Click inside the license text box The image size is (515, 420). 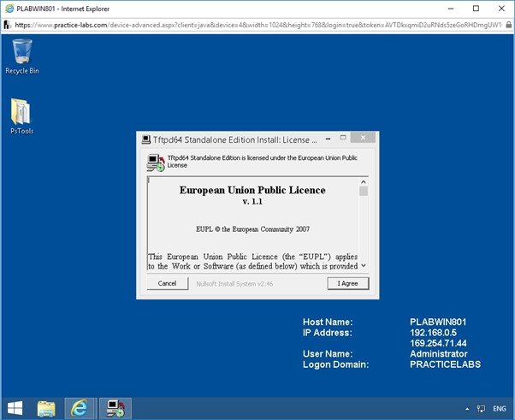253,223
